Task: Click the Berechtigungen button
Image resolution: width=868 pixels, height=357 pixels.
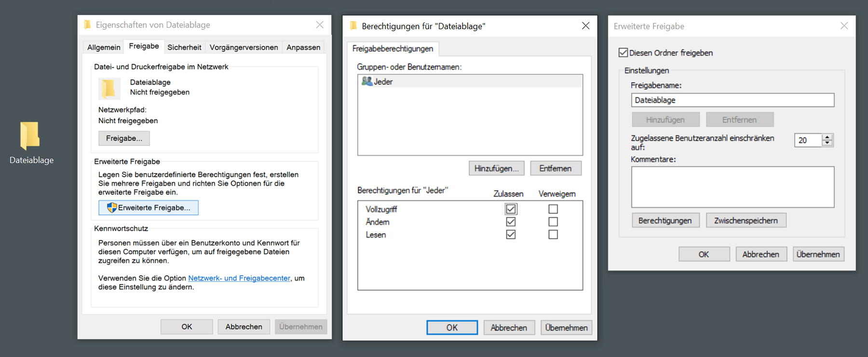Action: pos(665,221)
